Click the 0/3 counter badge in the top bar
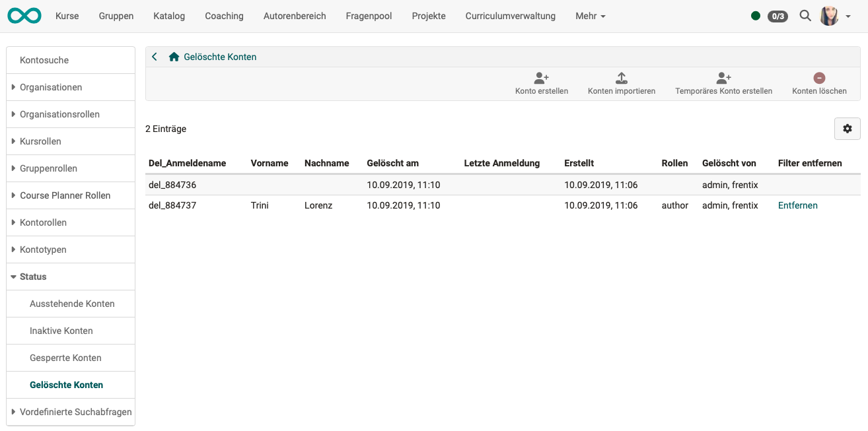 click(778, 16)
